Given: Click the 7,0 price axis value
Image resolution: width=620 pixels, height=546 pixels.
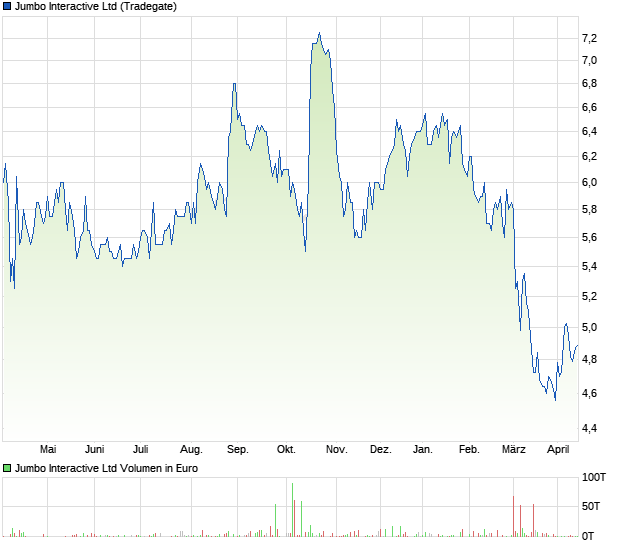Looking at the screenshot, I should coord(589,60).
